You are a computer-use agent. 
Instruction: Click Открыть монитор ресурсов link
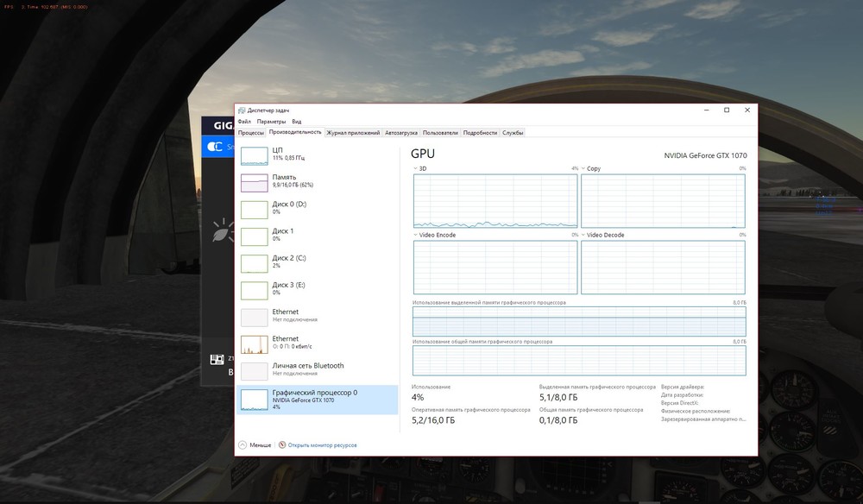coord(322,445)
